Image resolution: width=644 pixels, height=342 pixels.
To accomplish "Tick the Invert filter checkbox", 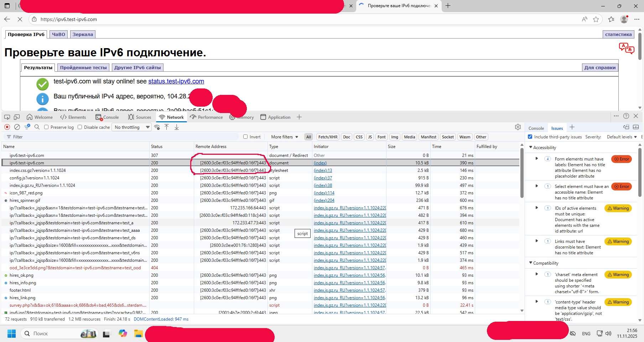I will 245,137.
